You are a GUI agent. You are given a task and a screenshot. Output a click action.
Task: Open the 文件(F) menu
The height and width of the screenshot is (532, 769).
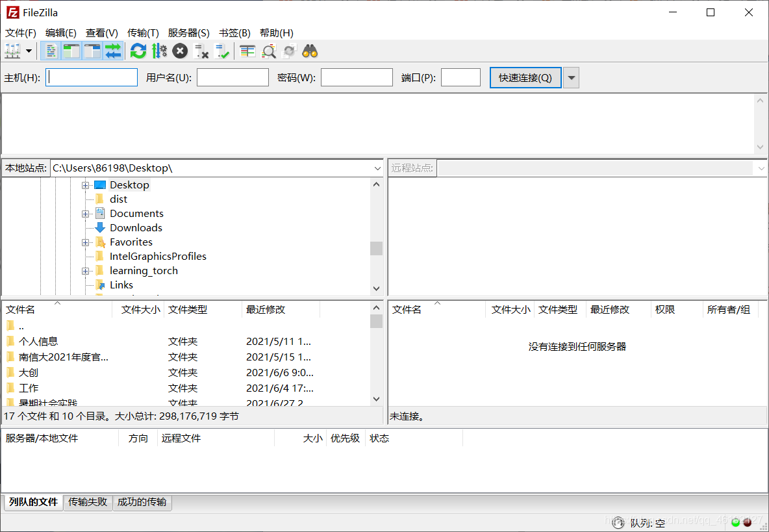click(21, 33)
